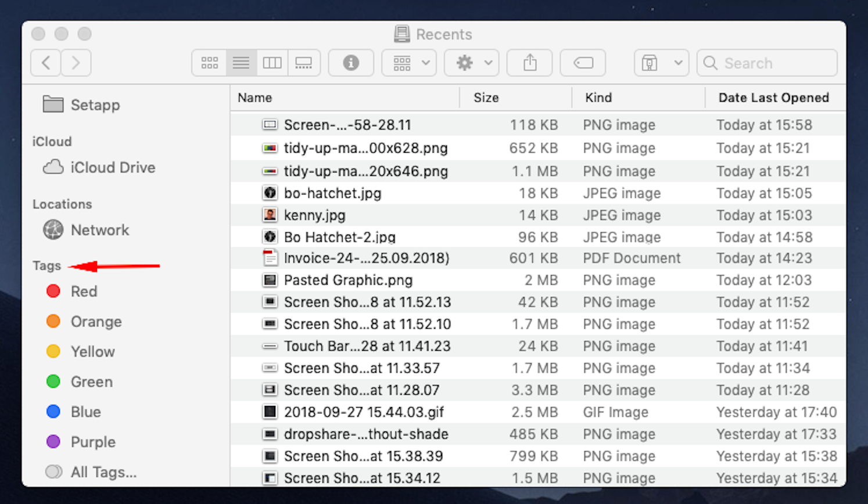Switch to icon view in the toolbar
The width and height of the screenshot is (868, 504).
tap(209, 63)
